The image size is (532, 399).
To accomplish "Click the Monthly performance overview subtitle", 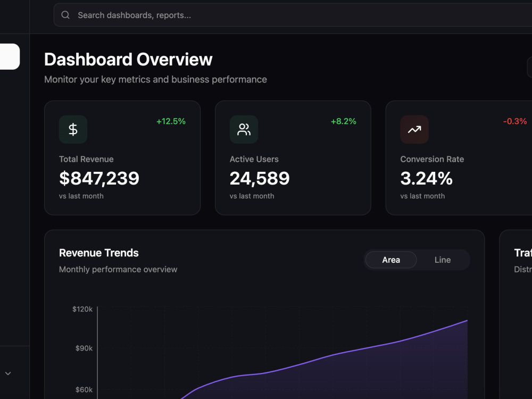I will [x=118, y=269].
